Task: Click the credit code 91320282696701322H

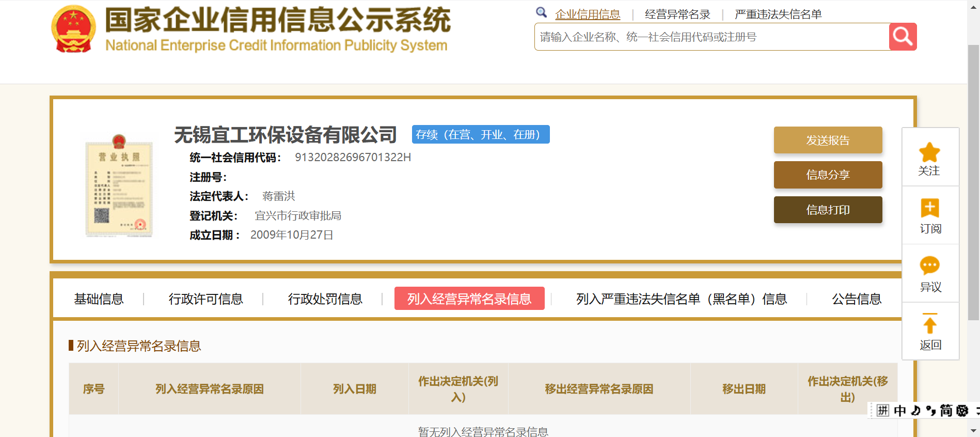Action: (353, 158)
